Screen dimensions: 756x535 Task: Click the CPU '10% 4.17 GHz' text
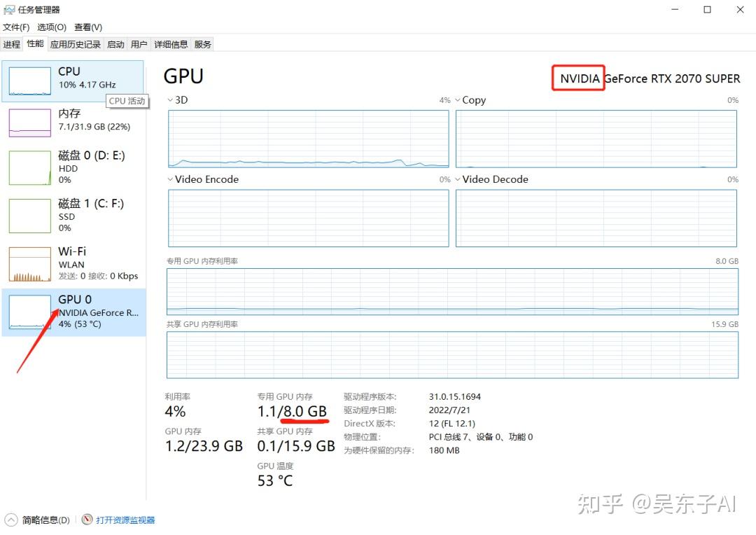pos(87,85)
